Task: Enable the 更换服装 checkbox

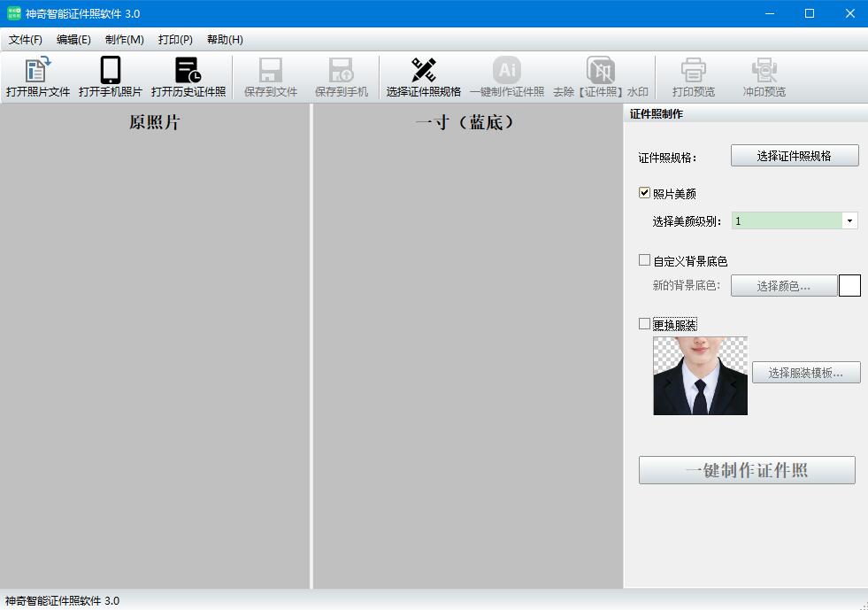Action: coord(644,323)
